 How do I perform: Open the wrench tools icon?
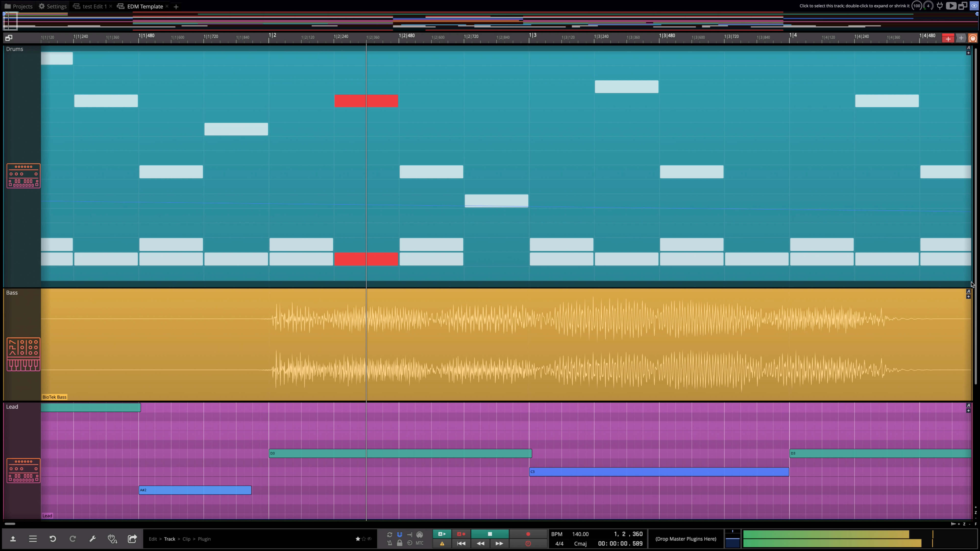92,539
